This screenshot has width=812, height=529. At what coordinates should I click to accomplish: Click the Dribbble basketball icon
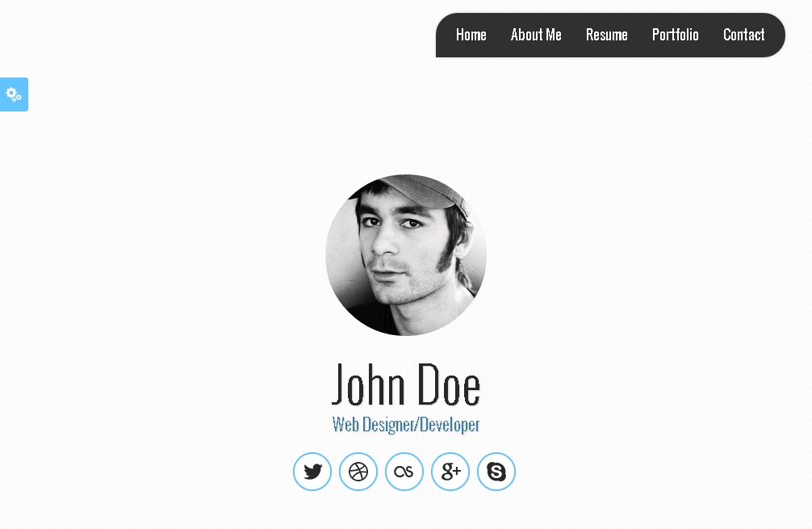[358, 472]
